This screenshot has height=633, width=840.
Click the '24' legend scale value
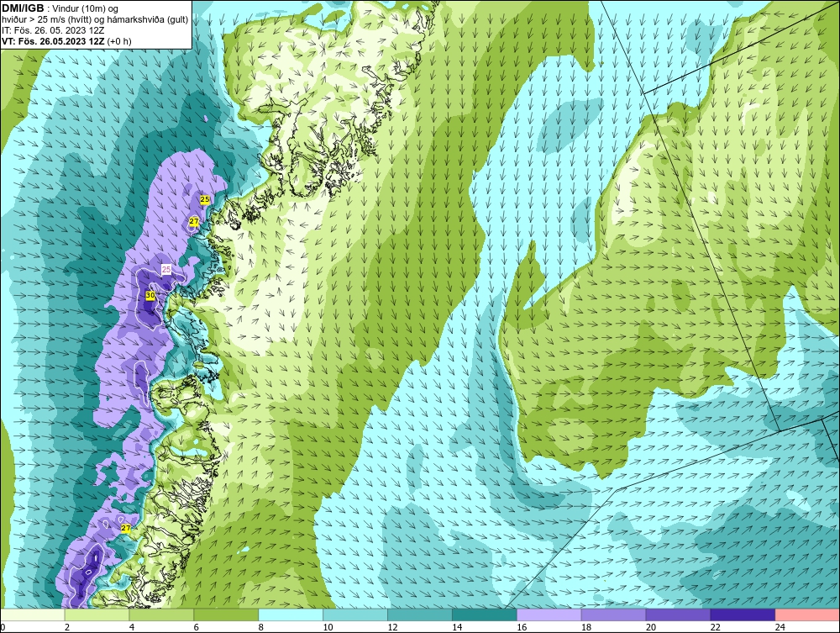point(780,627)
